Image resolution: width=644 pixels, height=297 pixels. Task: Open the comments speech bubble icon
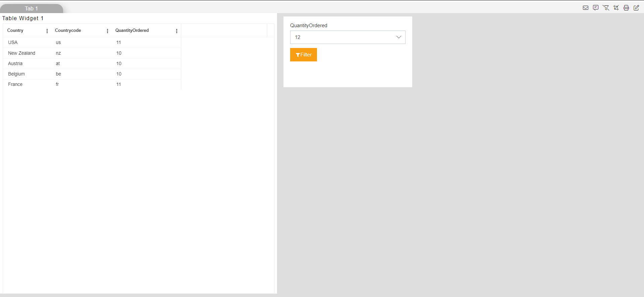(x=596, y=8)
